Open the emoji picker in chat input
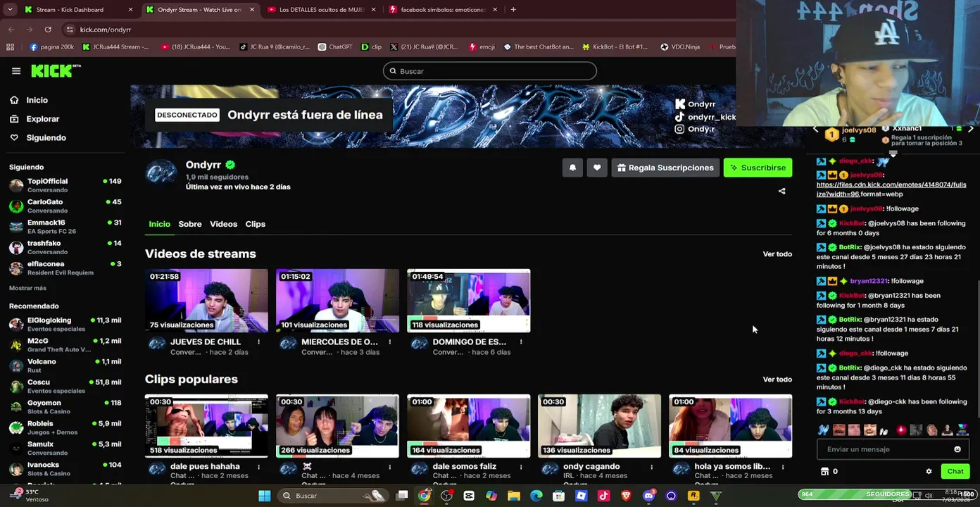The image size is (980, 507). [x=957, y=449]
